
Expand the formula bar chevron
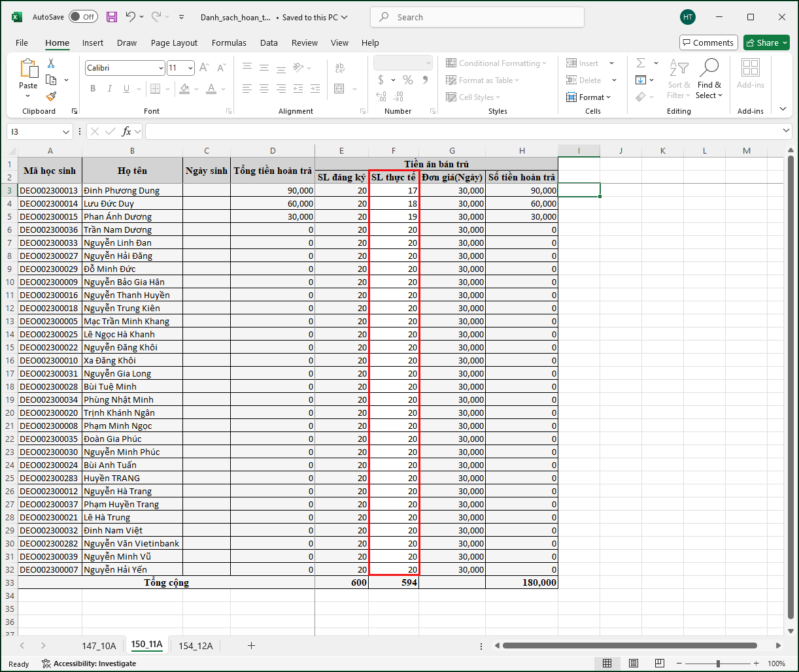tap(787, 131)
